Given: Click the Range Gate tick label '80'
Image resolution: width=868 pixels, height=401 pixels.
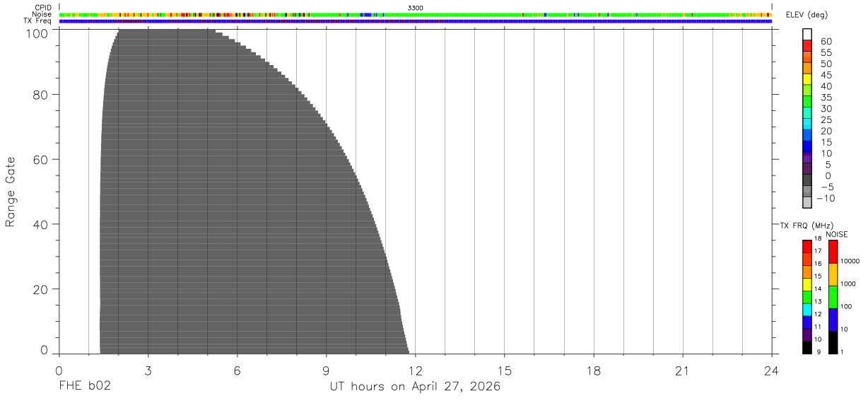Looking at the screenshot, I should pos(41,94).
